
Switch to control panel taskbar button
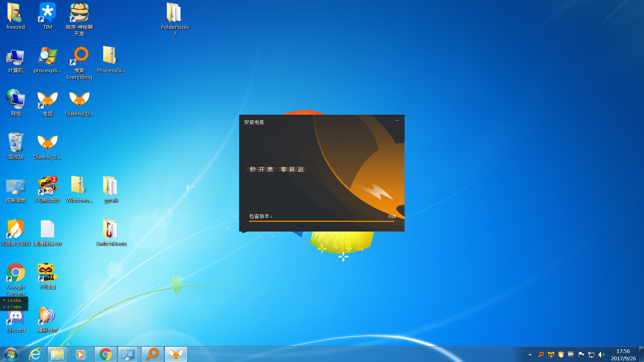tap(128, 354)
